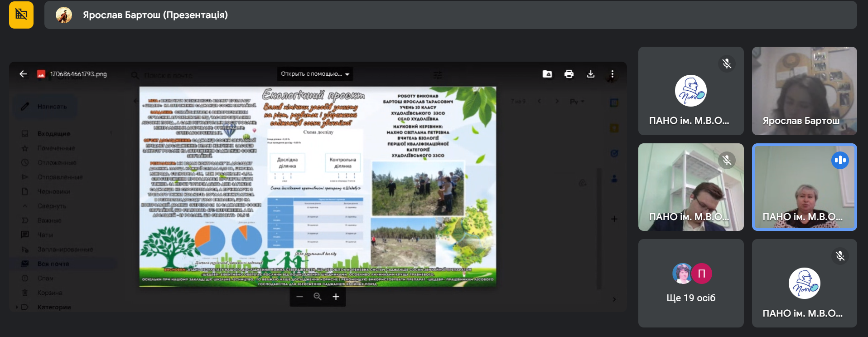Click the presented ecological project poster image
868x337 pixels.
(318, 186)
